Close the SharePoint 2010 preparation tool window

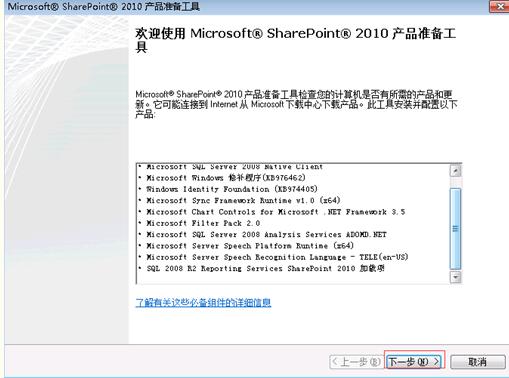[499, 6]
